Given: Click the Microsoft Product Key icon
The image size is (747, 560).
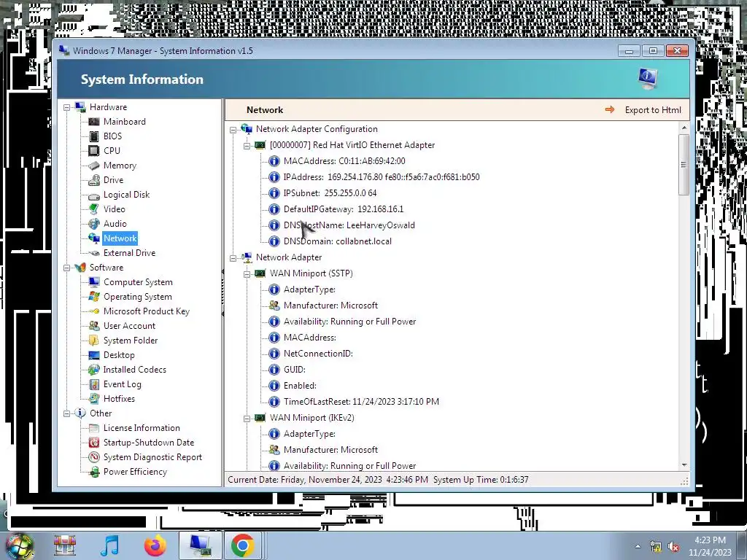Looking at the screenshot, I should click(94, 311).
